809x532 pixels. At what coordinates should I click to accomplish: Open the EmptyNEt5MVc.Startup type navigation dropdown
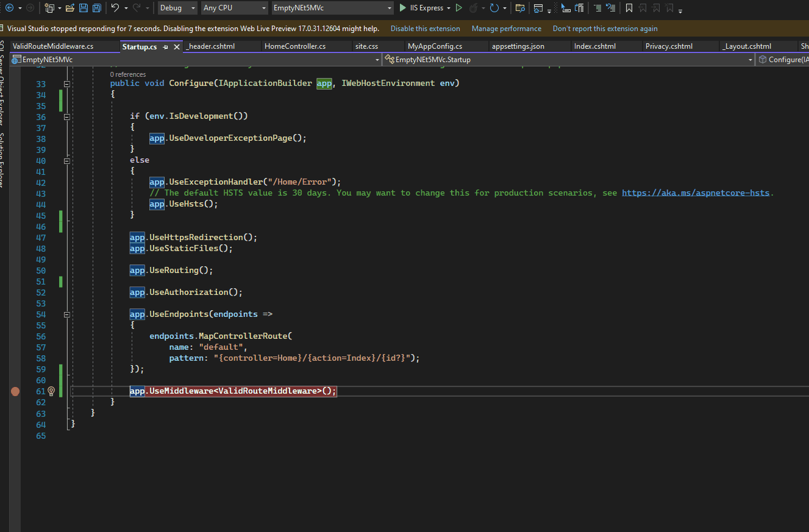pos(569,60)
